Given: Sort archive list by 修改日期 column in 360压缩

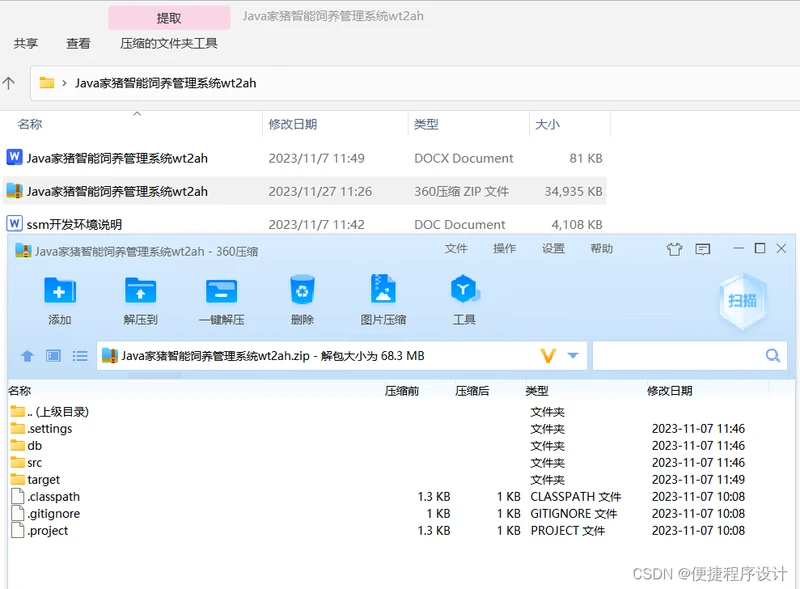Looking at the screenshot, I should (669, 391).
